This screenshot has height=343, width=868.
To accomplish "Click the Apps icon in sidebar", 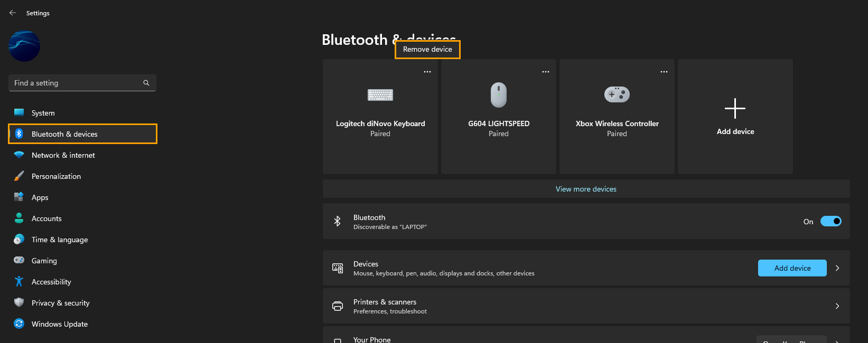I will 19,197.
